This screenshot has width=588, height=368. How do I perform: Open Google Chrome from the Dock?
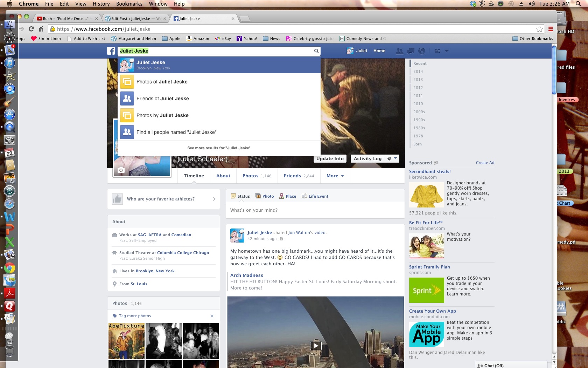pos(9,268)
